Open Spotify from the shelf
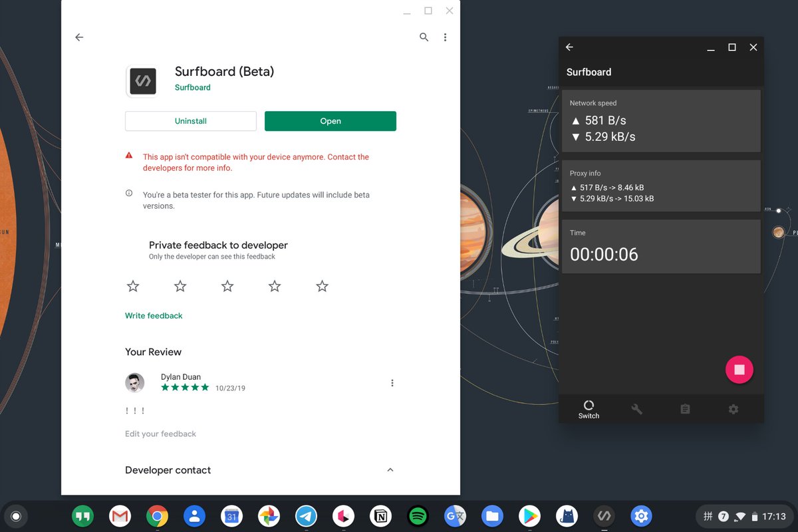The height and width of the screenshot is (532, 798). (418, 516)
